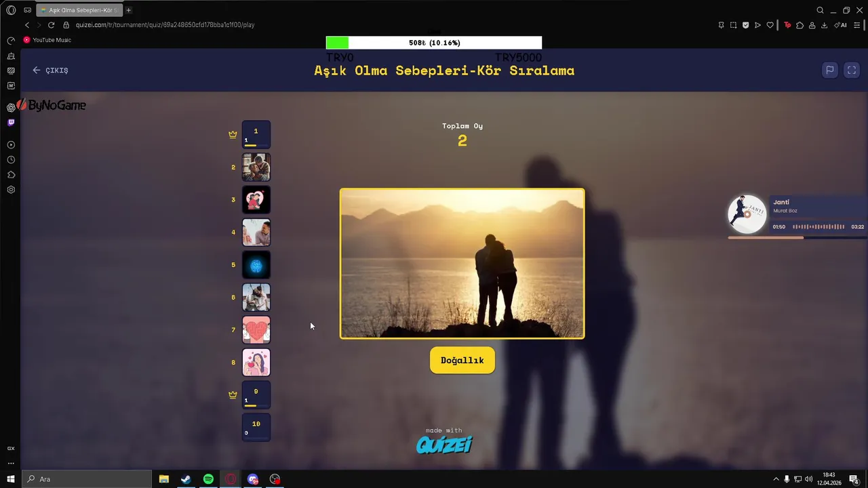This screenshot has width=868, height=488.
Task: Toggle fullscreen mode on quiz
Action: pos(852,70)
